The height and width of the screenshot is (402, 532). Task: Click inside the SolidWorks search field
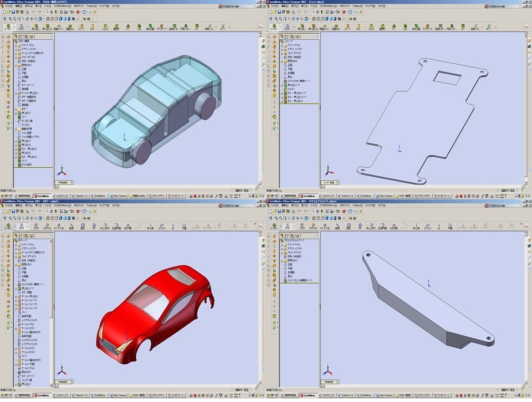(x=244, y=7)
